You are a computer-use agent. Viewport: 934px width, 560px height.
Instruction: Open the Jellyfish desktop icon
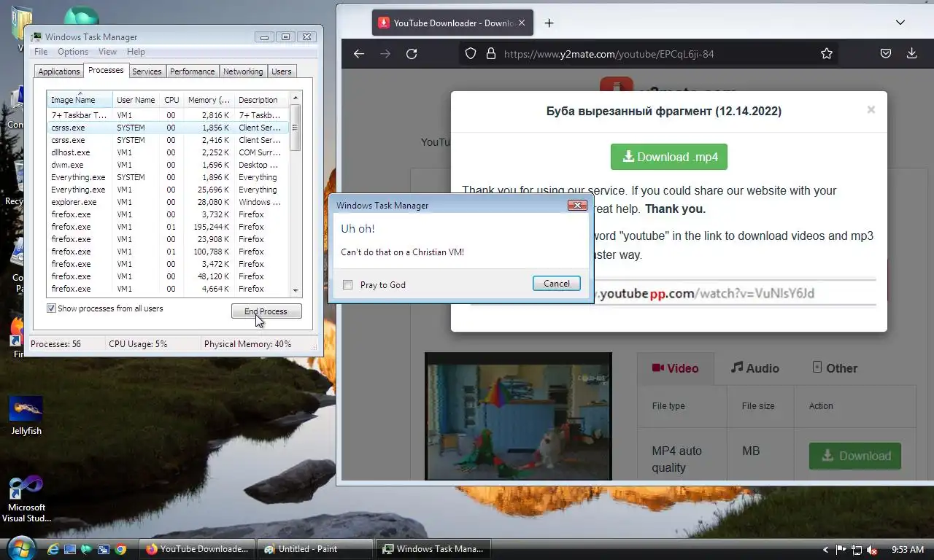[26, 416]
